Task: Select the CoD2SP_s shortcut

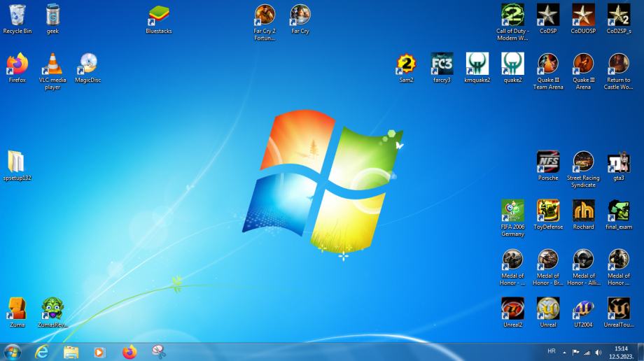Action: (x=619, y=20)
